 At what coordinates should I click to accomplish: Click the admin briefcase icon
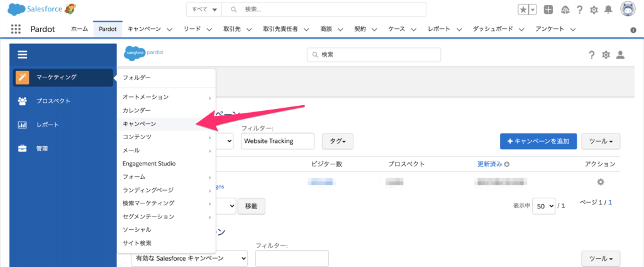(x=22, y=149)
